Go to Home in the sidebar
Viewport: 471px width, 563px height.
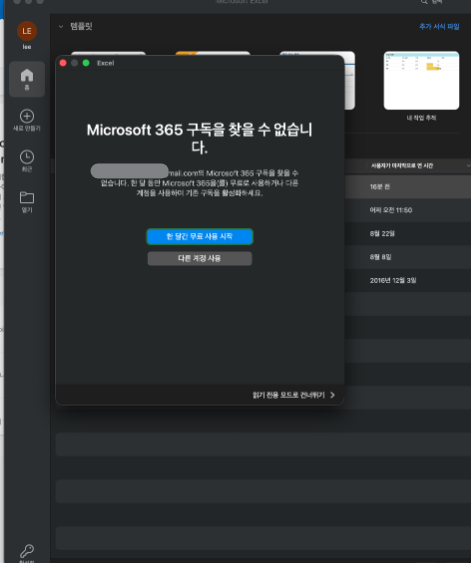coord(27,79)
